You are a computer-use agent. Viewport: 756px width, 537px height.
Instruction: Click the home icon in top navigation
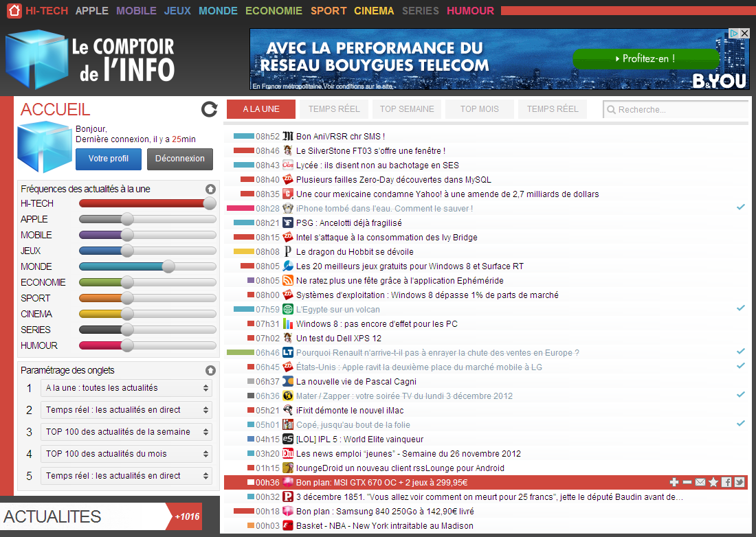click(x=14, y=10)
